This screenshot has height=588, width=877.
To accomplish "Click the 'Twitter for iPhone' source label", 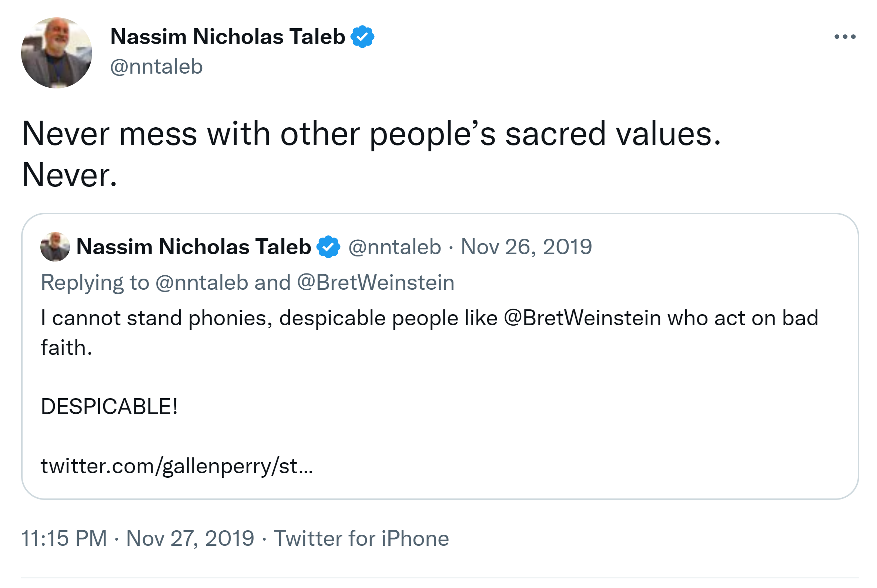I will [x=361, y=538].
